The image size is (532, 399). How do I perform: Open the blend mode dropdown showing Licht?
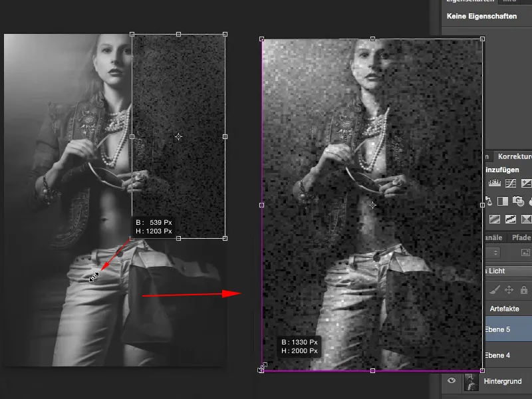tap(508, 271)
